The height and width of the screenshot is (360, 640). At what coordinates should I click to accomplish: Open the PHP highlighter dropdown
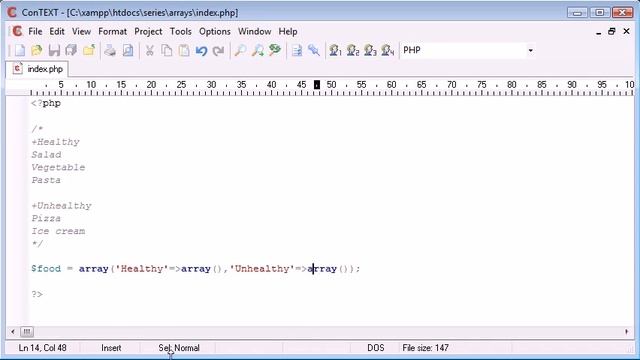coord(530,51)
